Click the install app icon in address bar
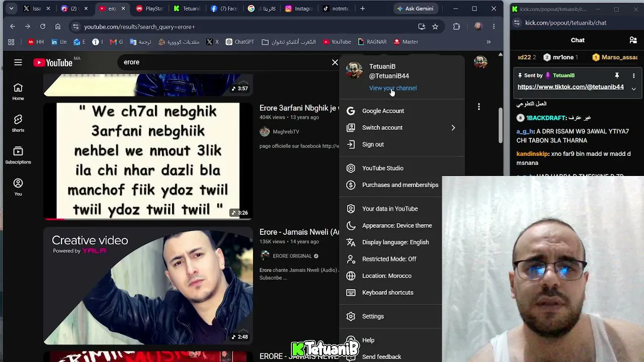644x362 pixels. pyautogui.click(x=422, y=27)
